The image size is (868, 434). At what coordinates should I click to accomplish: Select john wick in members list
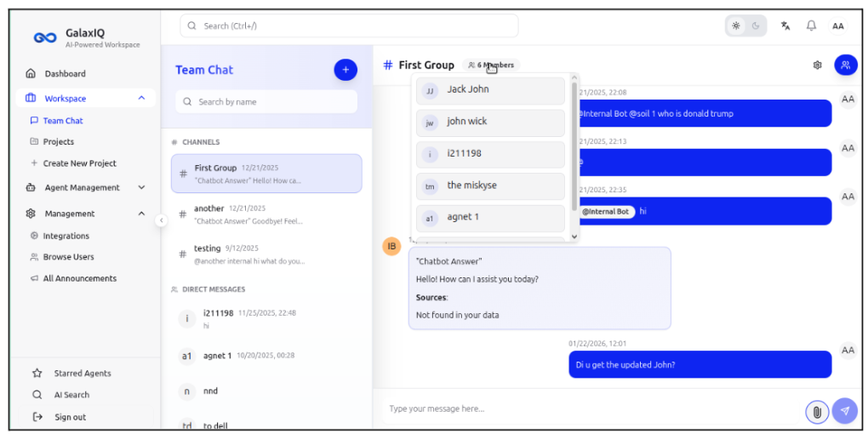click(x=490, y=123)
